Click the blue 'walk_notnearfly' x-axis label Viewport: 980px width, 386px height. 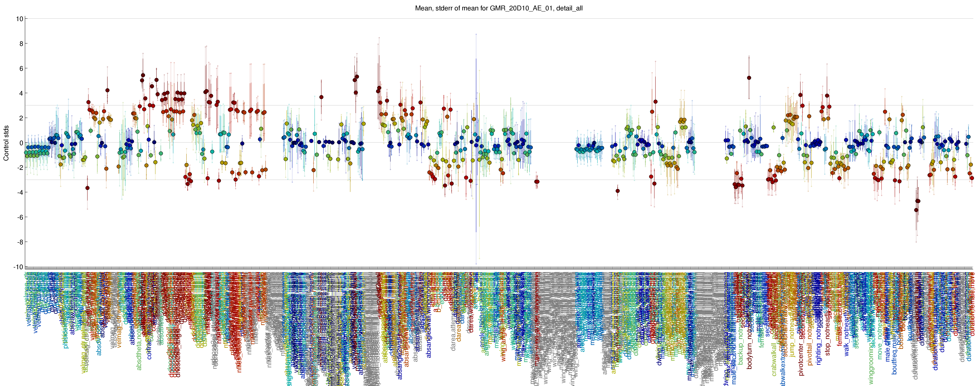pyautogui.click(x=846, y=334)
